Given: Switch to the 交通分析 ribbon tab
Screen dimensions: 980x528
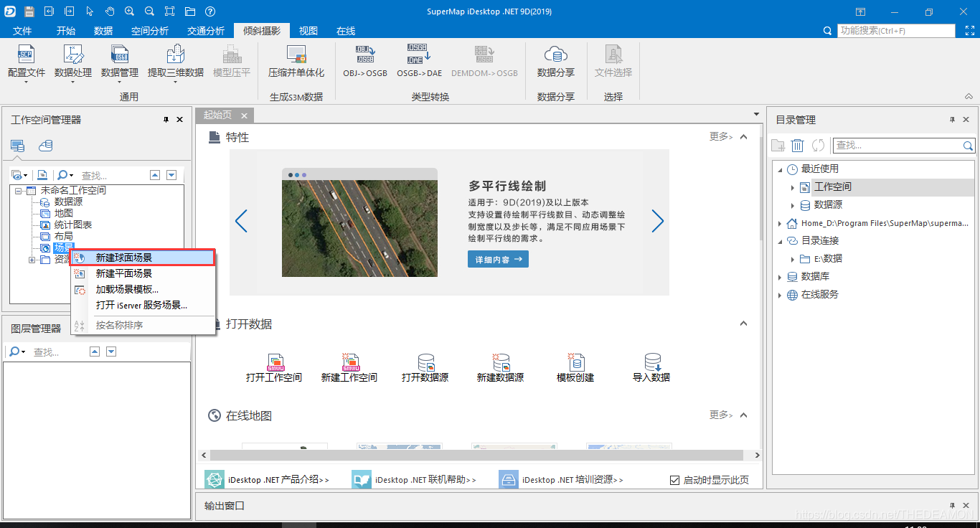Looking at the screenshot, I should click(206, 31).
